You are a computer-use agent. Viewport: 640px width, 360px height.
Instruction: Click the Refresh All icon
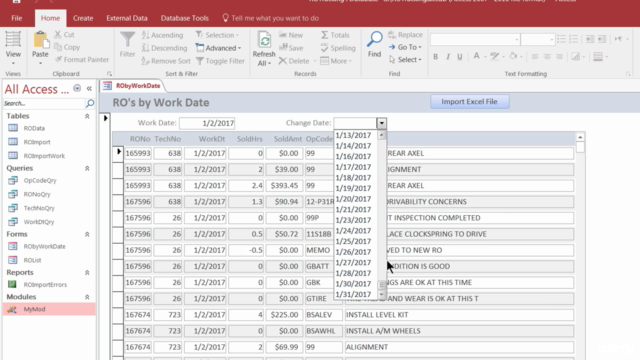264,40
